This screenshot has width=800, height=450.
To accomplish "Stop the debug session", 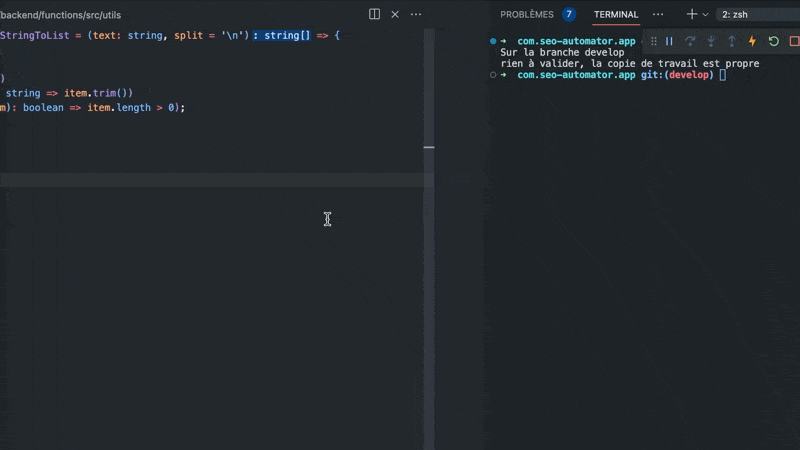I will click(x=794, y=41).
